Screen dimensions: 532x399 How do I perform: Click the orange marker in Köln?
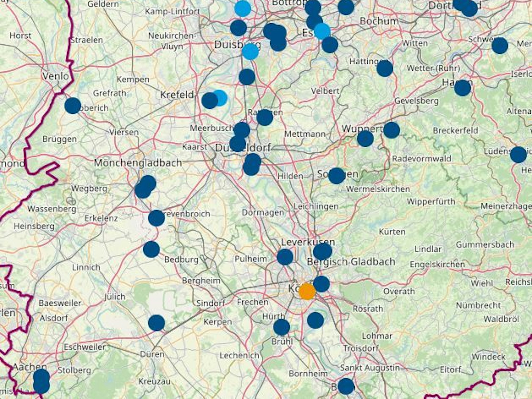pos(307,291)
